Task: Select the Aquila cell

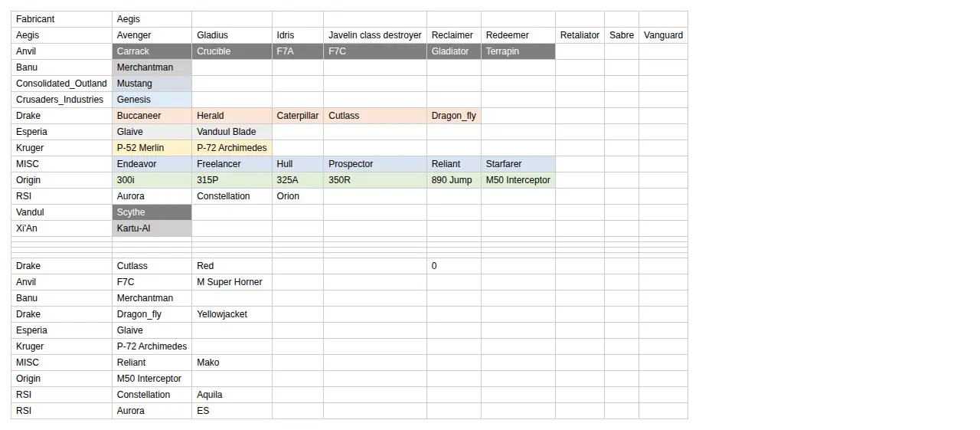Action: 232,395
